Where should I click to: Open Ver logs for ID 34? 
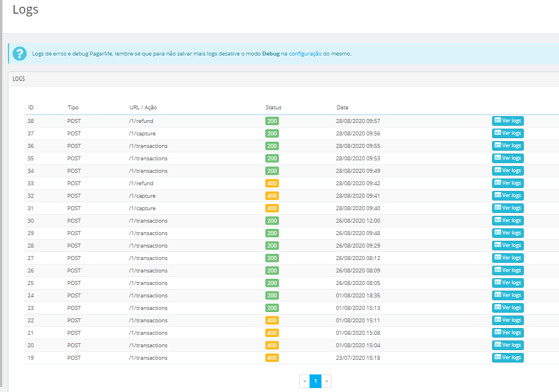click(507, 171)
